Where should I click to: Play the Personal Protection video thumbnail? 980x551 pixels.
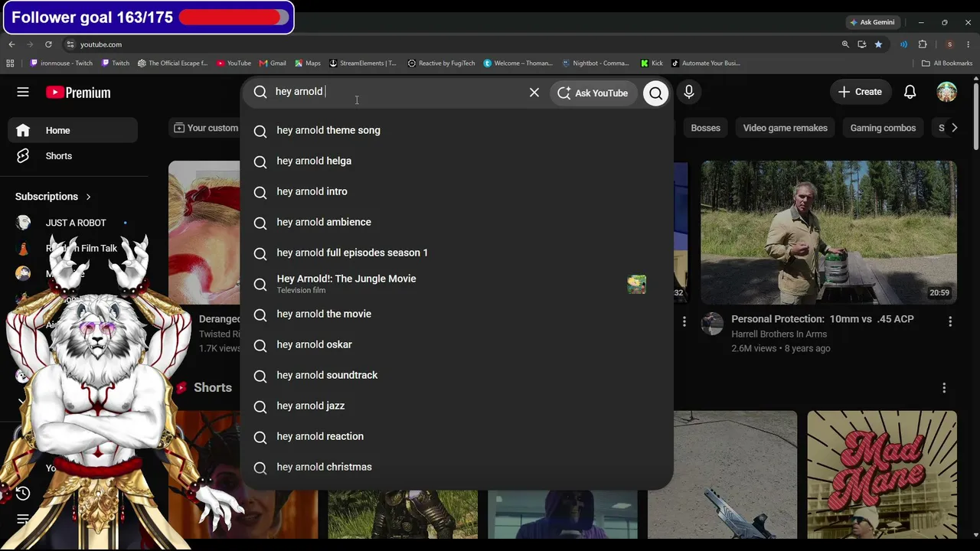(x=828, y=233)
